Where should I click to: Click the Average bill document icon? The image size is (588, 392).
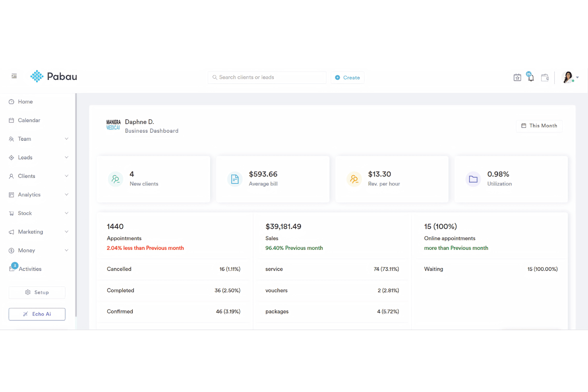235,179
